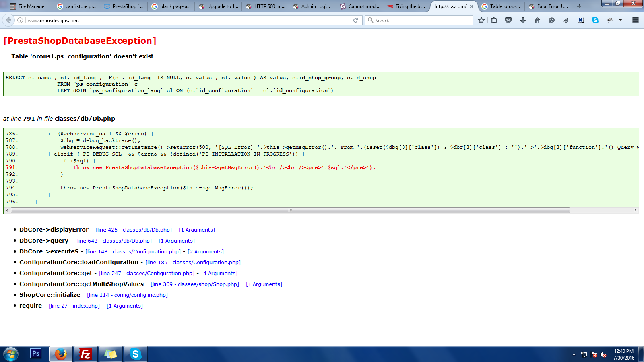Screen dimensions: 644x362
Task: Open link 'line 148 - classes/Configuration.php'
Action: [133, 252]
